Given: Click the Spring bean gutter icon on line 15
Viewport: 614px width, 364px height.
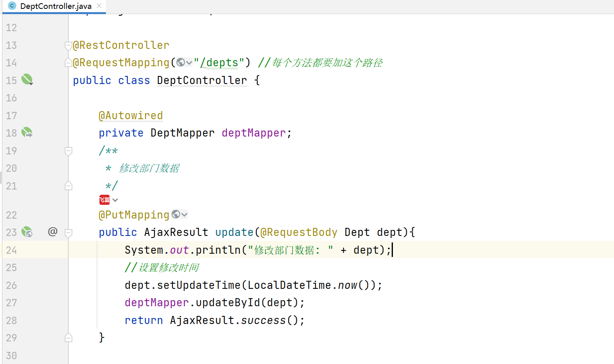Looking at the screenshot, I should click(x=27, y=80).
